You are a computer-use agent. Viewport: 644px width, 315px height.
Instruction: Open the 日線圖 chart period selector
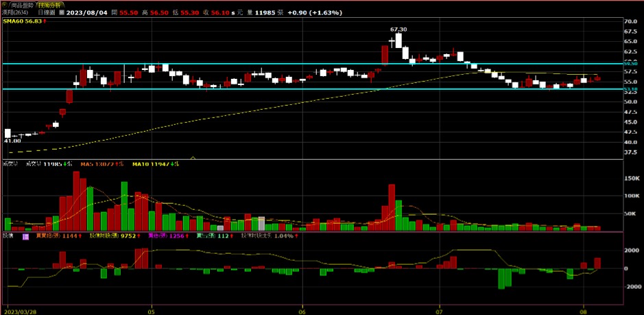coord(45,13)
